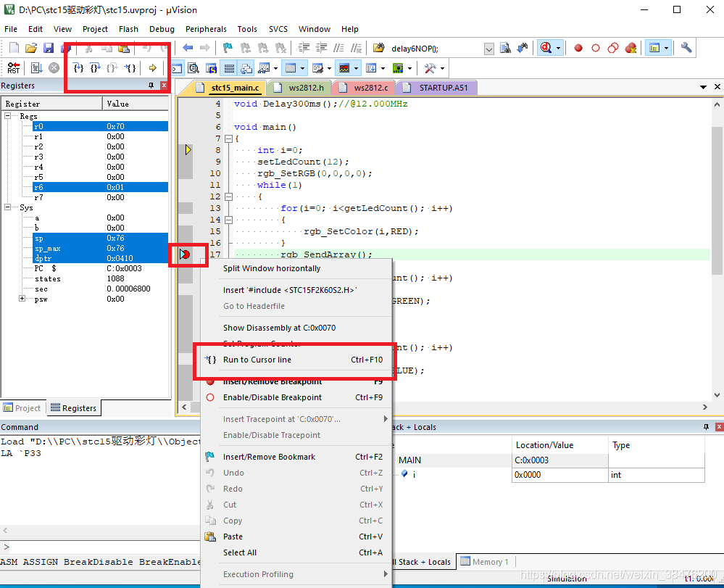
Task: Toggle the Call Stack window icon
Action: coord(246,69)
